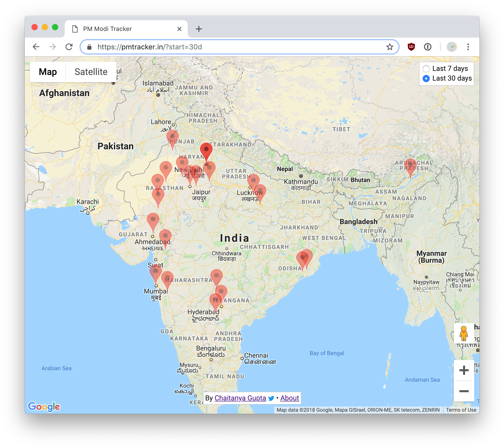Zoom in the map with the plus button
Viewport: 504px width, 448px height.
pos(464,370)
